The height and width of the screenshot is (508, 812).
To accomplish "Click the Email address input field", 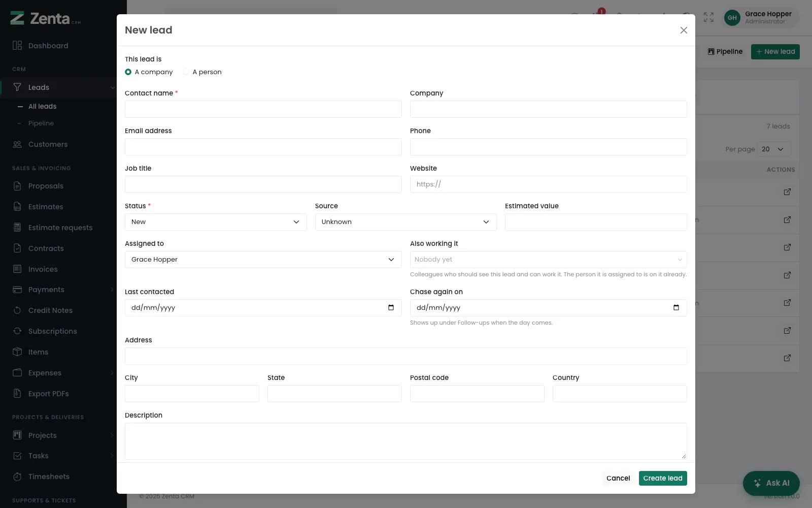I will pos(263,147).
